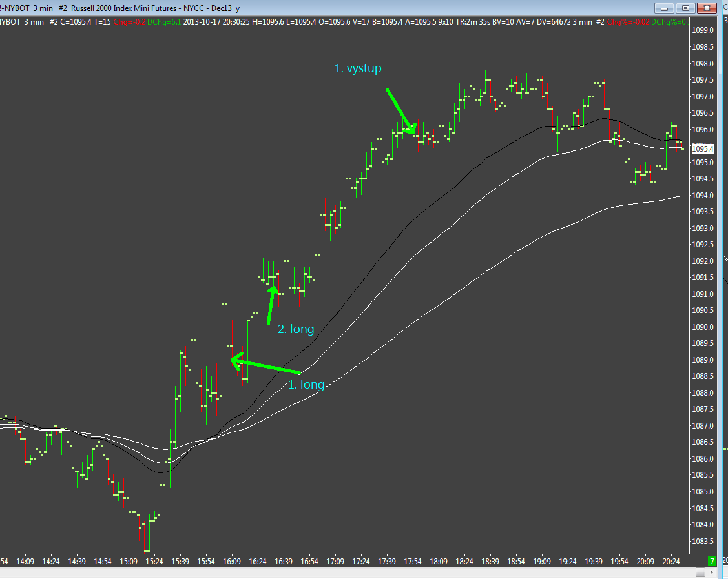Minimize the Russell 2000 chart window

coord(665,8)
